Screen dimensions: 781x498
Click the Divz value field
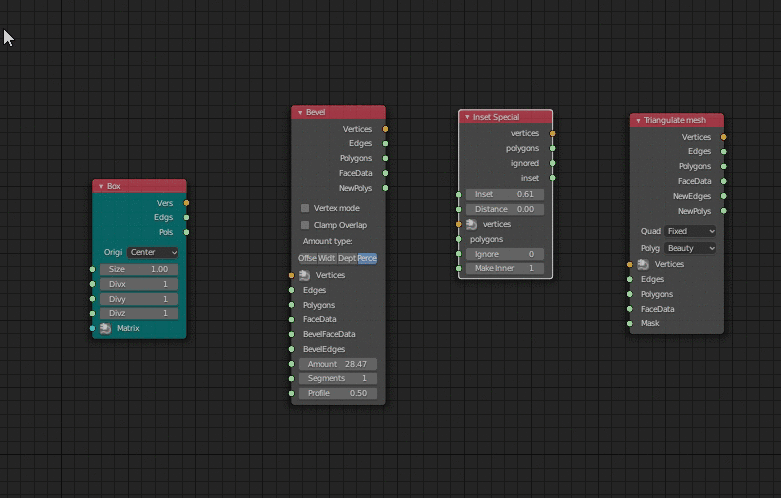click(x=139, y=313)
